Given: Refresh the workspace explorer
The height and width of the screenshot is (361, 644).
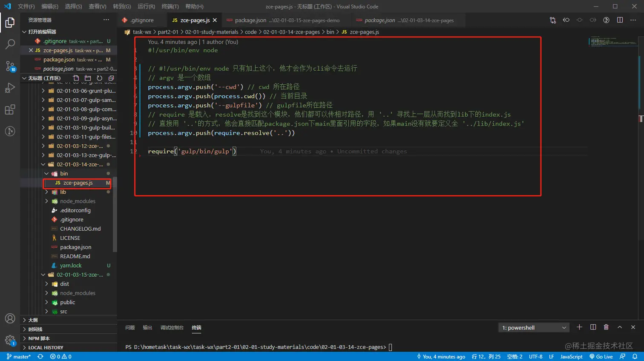Looking at the screenshot, I should [x=99, y=78].
